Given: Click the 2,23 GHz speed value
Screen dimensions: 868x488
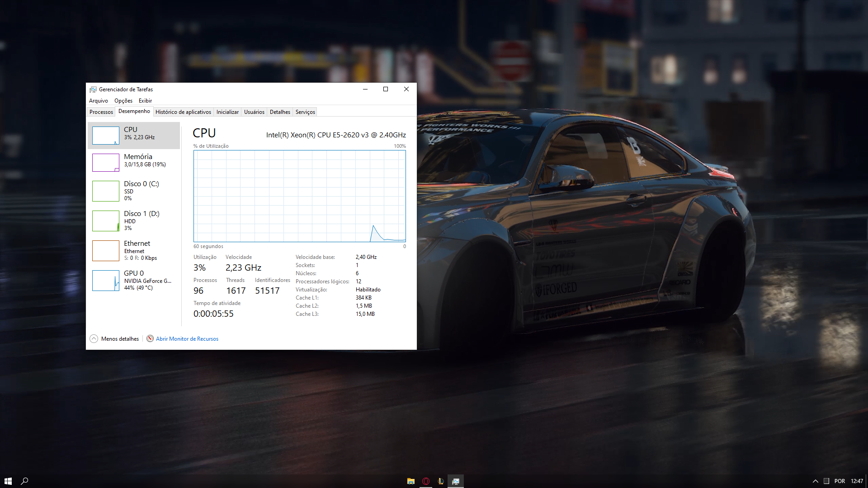Looking at the screenshot, I should pos(243,268).
